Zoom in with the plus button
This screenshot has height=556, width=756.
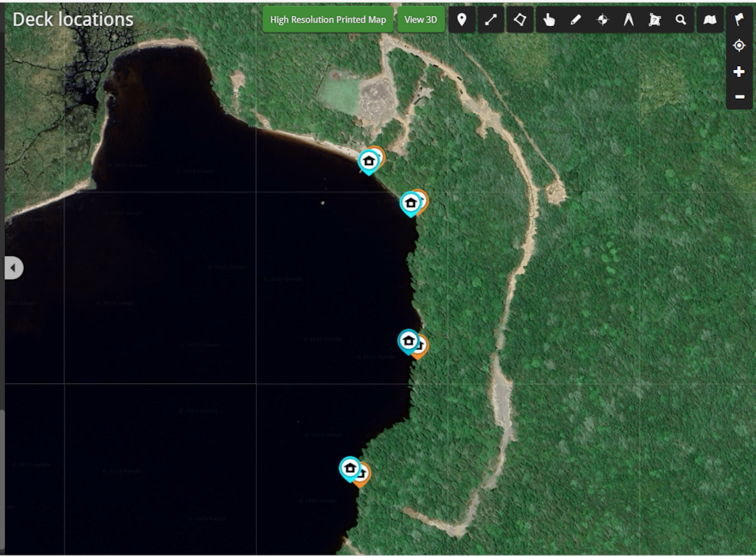pyautogui.click(x=739, y=72)
